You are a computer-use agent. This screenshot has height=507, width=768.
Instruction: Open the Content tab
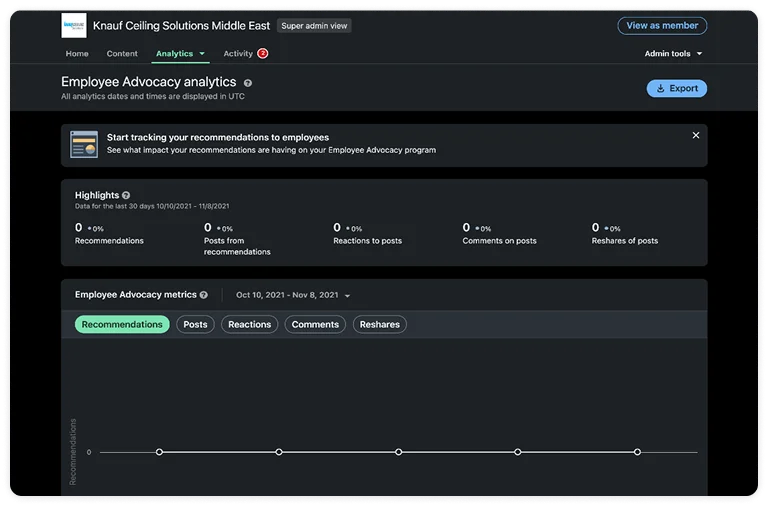[x=122, y=53]
